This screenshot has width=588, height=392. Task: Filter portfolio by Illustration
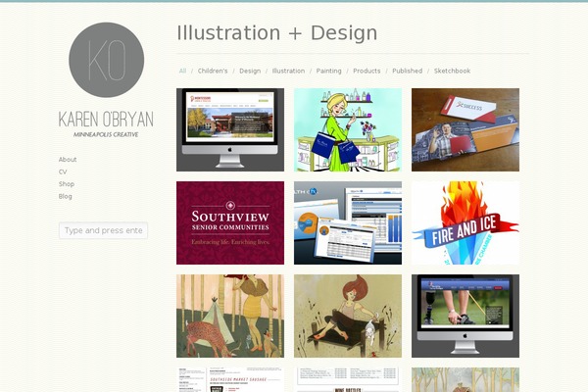pos(288,71)
